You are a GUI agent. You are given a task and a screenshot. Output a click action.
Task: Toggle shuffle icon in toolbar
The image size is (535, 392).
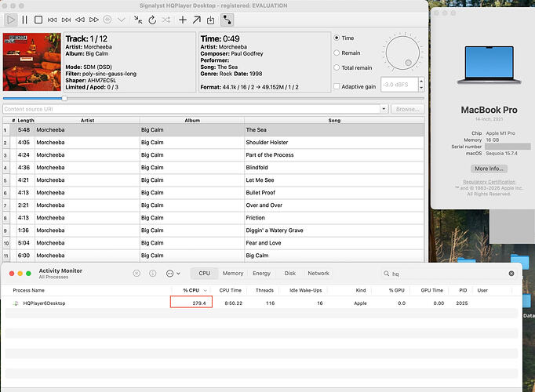[x=166, y=20]
